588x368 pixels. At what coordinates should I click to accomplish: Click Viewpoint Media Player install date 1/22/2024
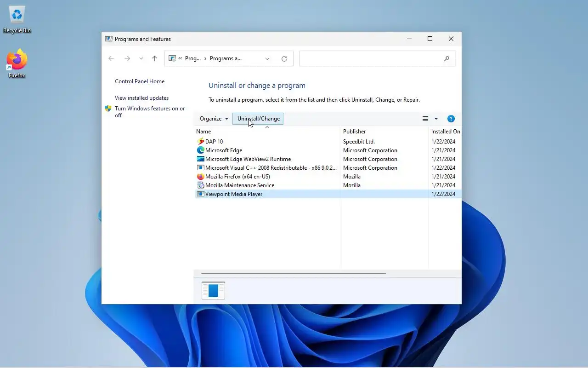point(443,194)
